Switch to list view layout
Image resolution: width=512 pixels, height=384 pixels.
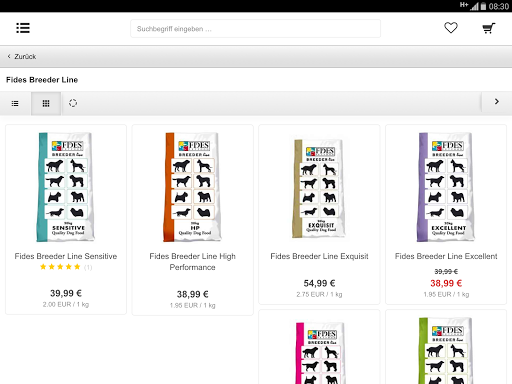point(15,103)
